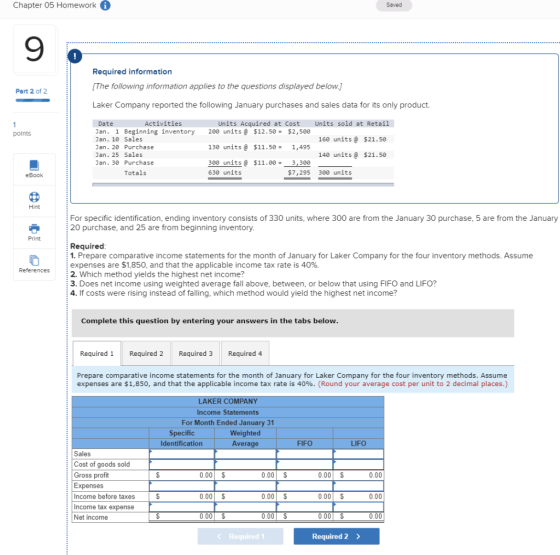Screen dimensions: 560x555
Task: Click the disabled Required 1 back button
Action: click(x=240, y=536)
